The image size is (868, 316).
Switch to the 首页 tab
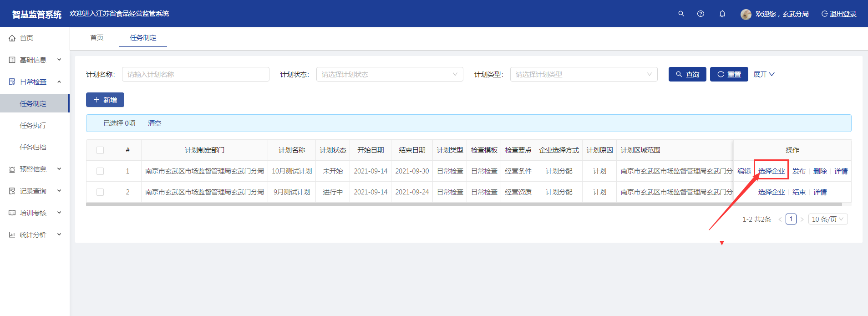(96, 38)
